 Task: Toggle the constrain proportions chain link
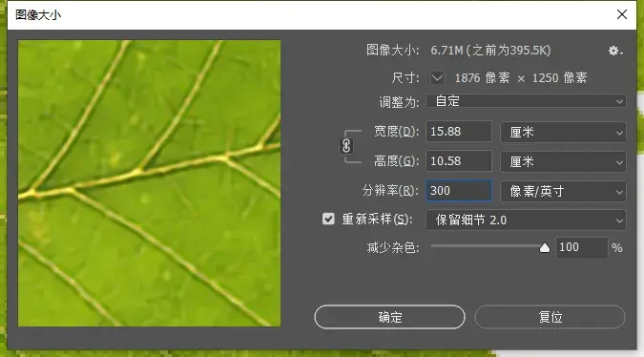pyautogui.click(x=346, y=146)
